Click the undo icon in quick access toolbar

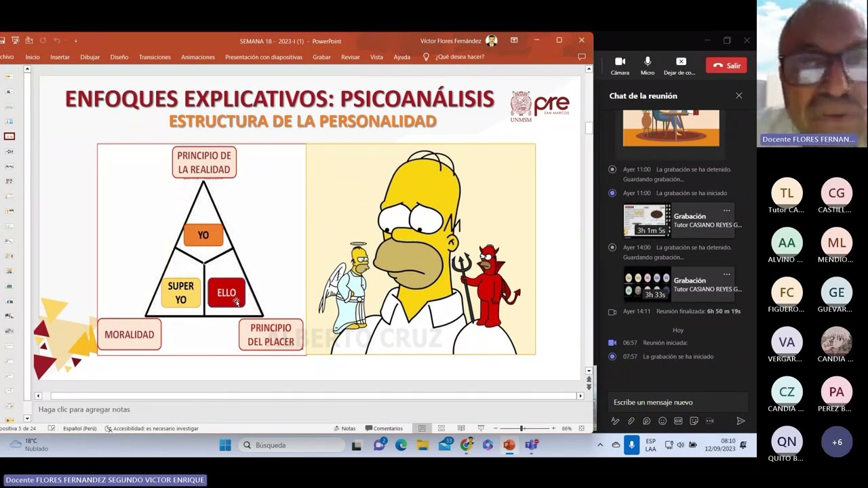click(57, 41)
